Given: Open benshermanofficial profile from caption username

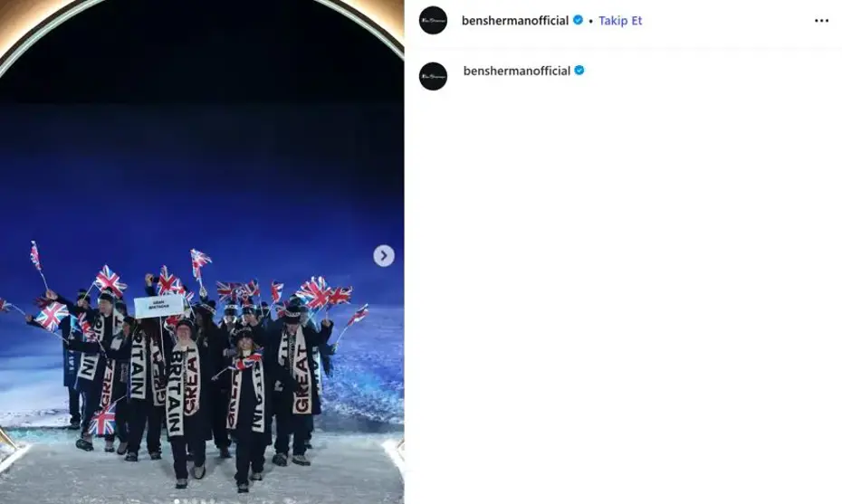Looking at the screenshot, I should tap(517, 71).
